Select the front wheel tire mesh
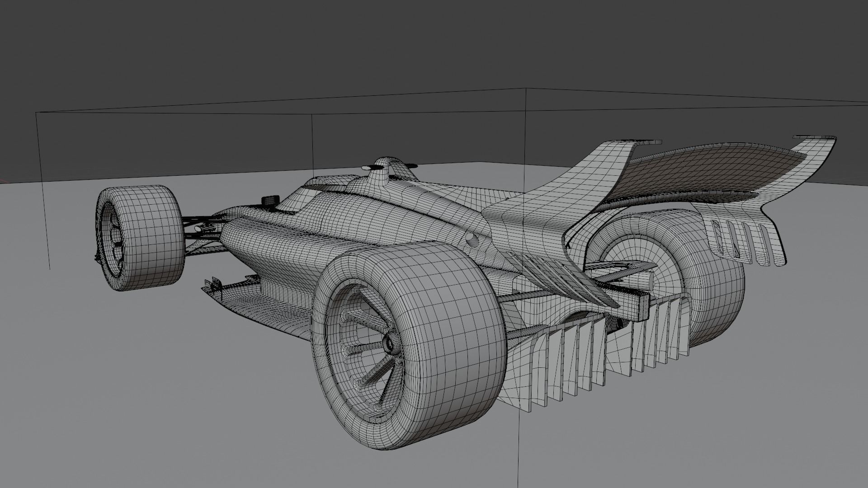868x488 pixels. [140, 238]
